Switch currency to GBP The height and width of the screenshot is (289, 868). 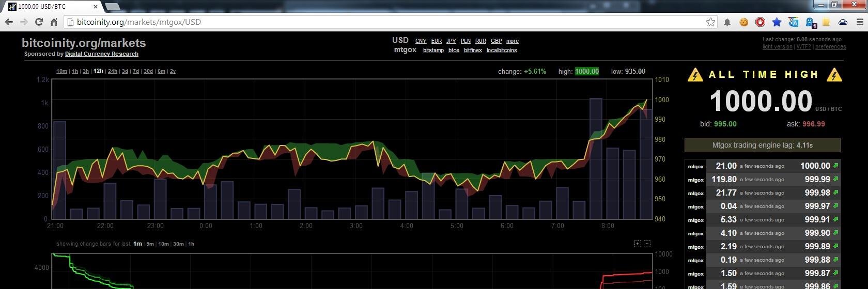point(496,41)
